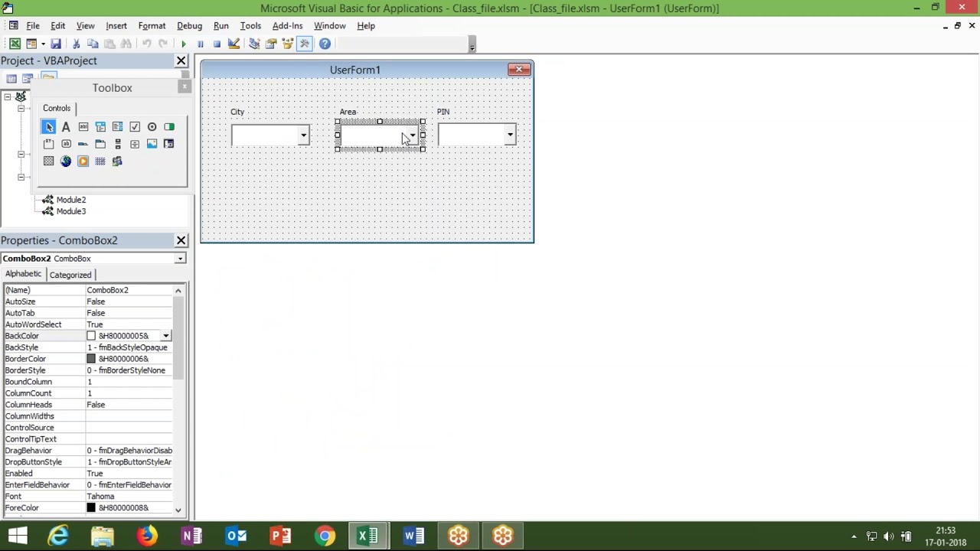Click the Insert UserForm toolbar icon
The height and width of the screenshot is (551, 980).
pos(31,44)
